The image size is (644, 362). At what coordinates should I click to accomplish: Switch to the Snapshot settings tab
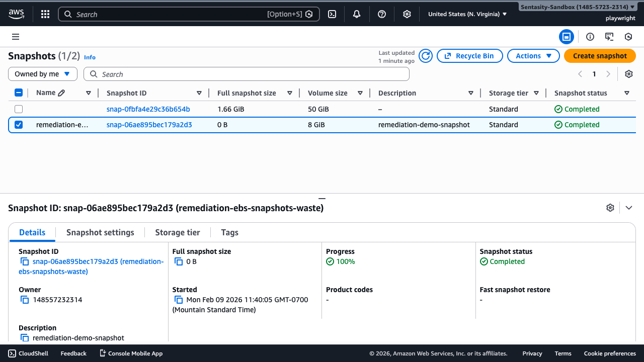(100, 232)
